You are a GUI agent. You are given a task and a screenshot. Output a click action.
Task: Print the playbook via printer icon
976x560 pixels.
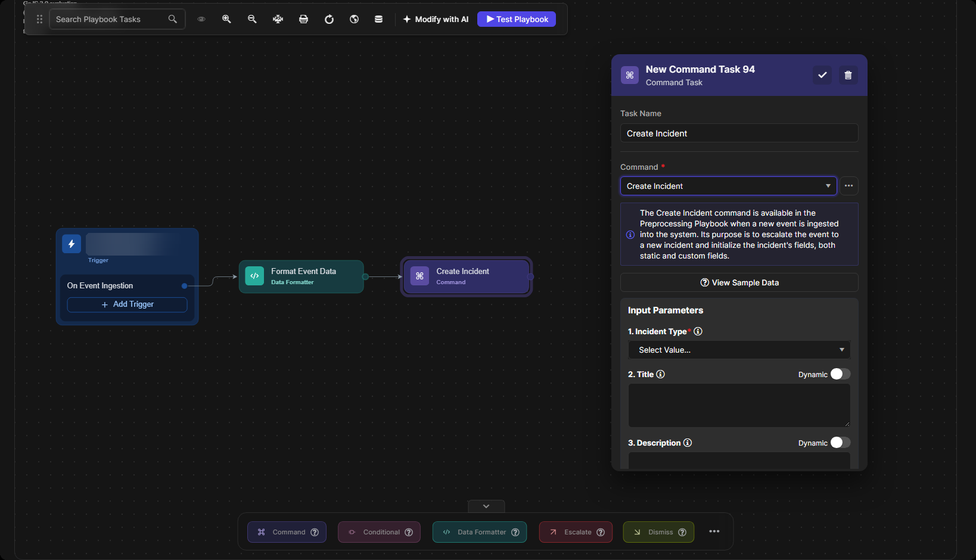pos(303,19)
